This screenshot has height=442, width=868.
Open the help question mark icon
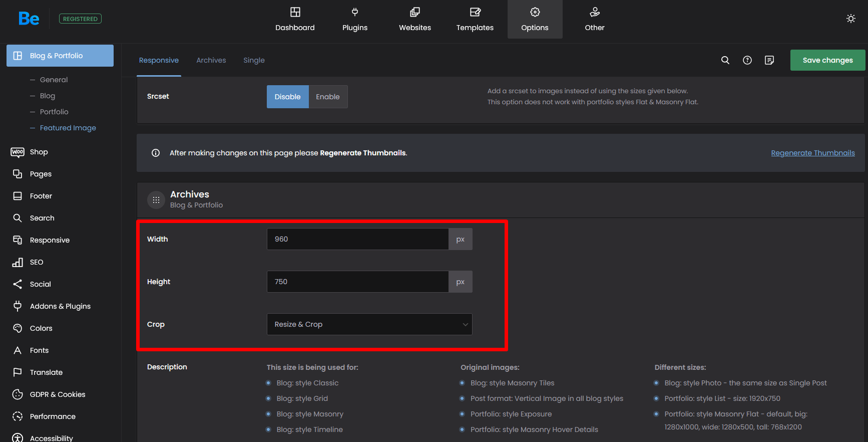click(747, 60)
